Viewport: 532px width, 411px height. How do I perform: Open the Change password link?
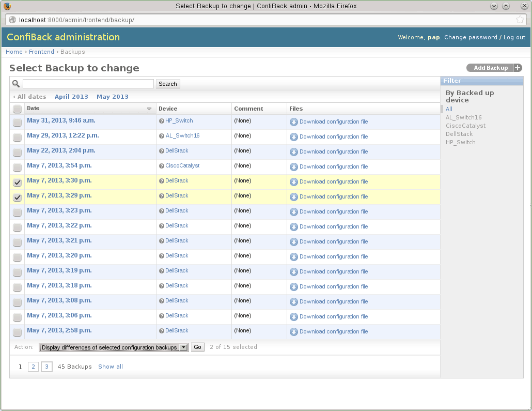(471, 37)
